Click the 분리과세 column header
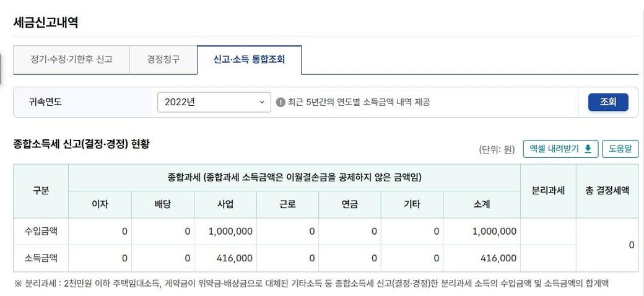Viewport: 644px width, 296px height. click(x=548, y=191)
